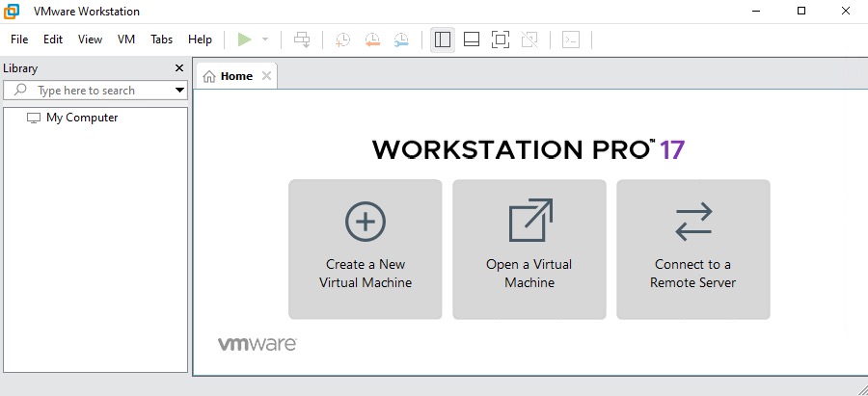Open the Help menu

200,40
